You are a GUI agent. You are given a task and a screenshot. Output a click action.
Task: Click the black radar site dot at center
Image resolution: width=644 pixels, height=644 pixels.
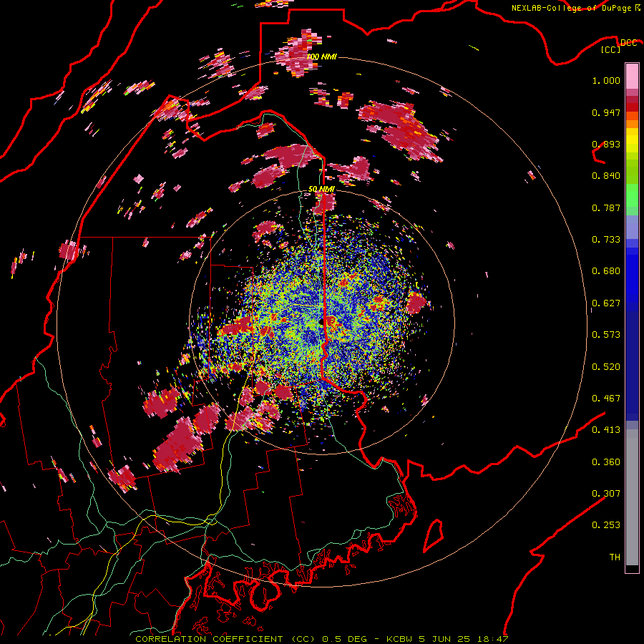coord(321,321)
